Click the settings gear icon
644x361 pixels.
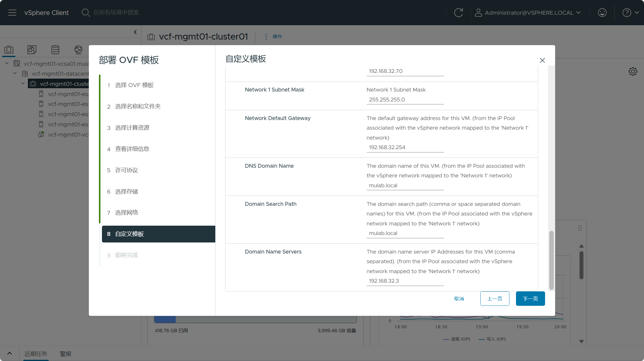[x=633, y=71]
